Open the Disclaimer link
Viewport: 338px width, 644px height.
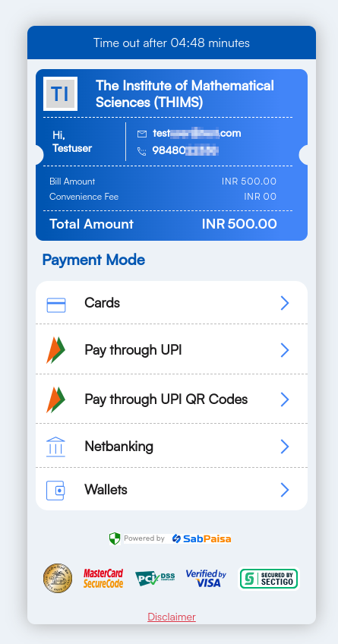pos(172,617)
